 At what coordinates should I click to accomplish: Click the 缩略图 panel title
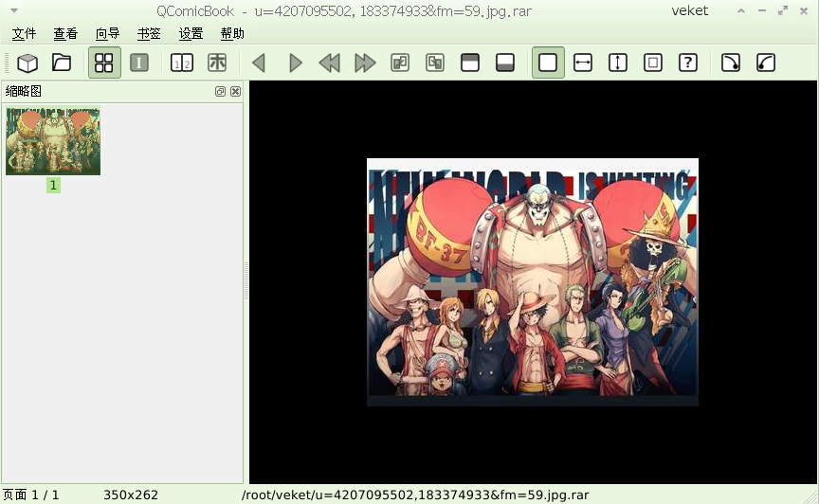tap(23, 91)
